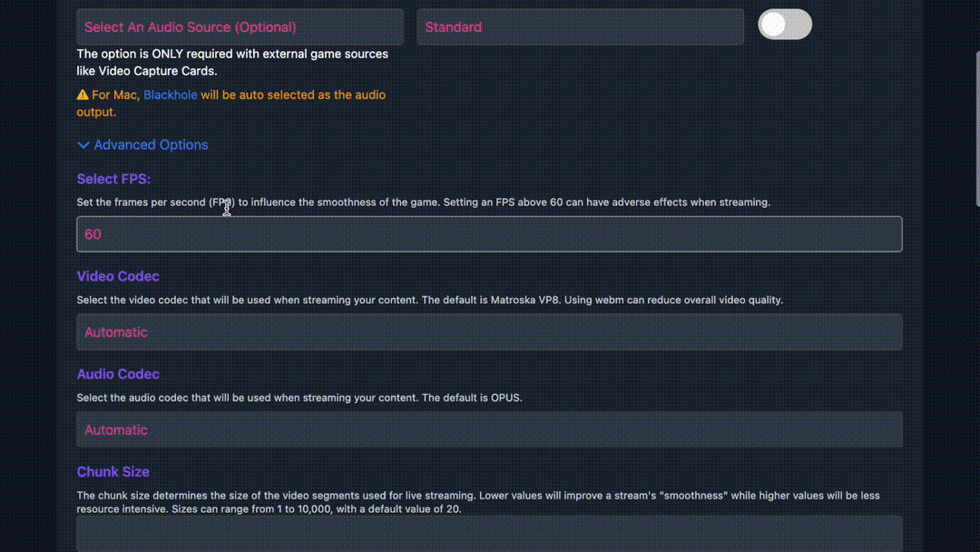Click the Advanced Options text link

coord(151,144)
